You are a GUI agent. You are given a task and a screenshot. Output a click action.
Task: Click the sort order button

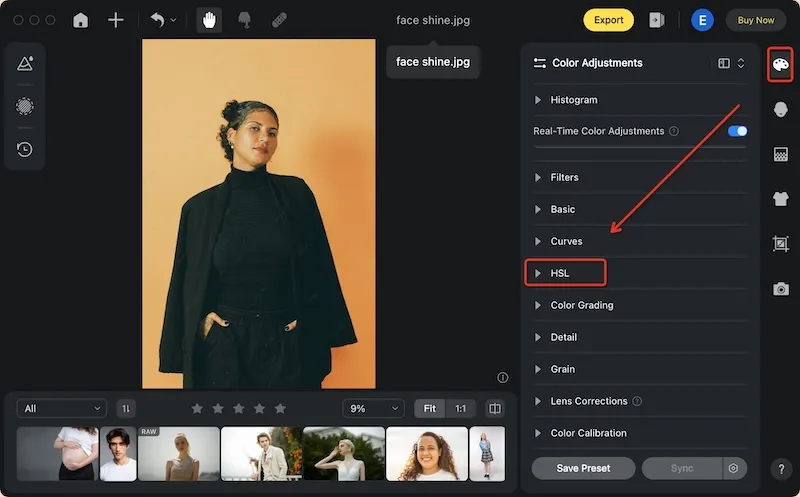point(126,409)
